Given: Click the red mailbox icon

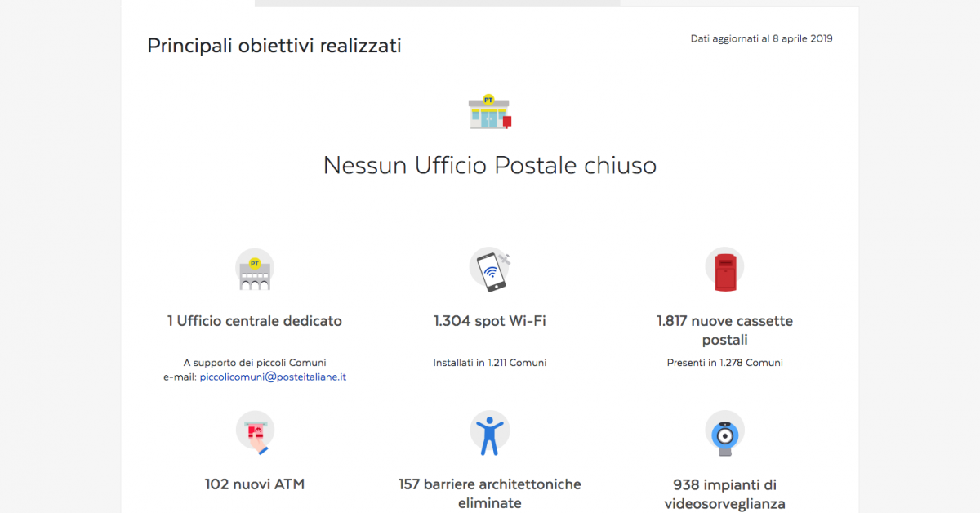Looking at the screenshot, I should [x=724, y=270].
